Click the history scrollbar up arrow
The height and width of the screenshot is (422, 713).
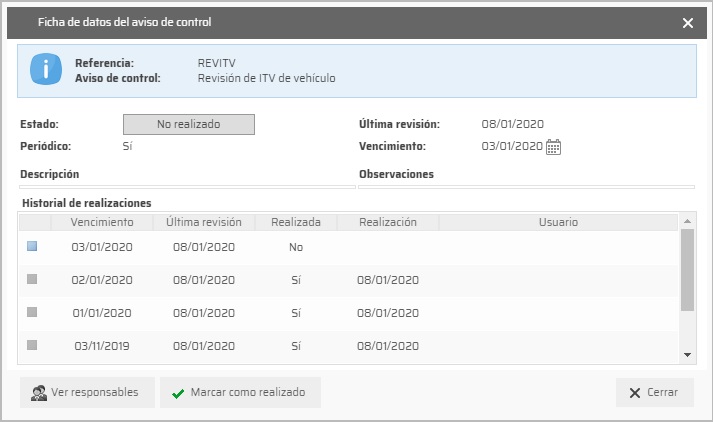[x=688, y=221]
